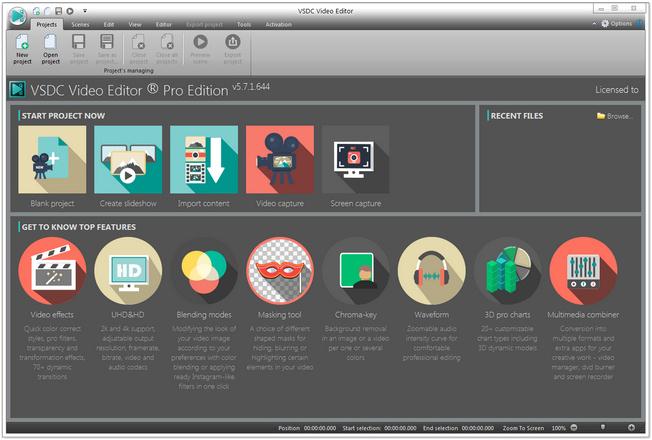Click the Waveform headphones icon
This screenshot has height=440, width=652.
click(x=431, y=271)
